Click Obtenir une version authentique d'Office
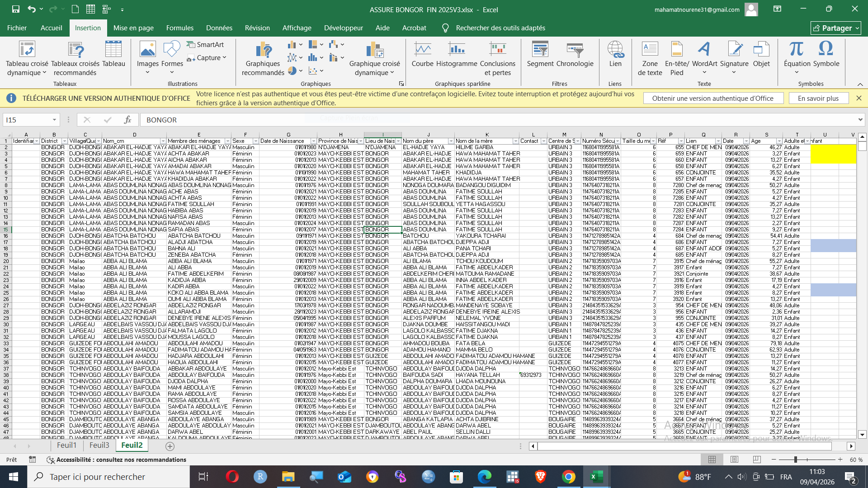This screenshot has height=488, width=868. tap(712, 99)
